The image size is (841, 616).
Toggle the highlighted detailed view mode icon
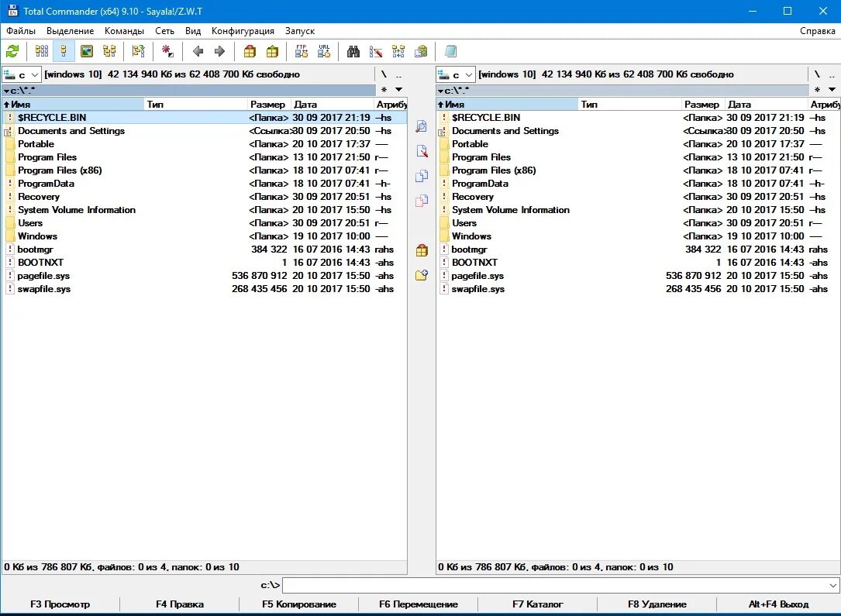[x=64, y=51]
